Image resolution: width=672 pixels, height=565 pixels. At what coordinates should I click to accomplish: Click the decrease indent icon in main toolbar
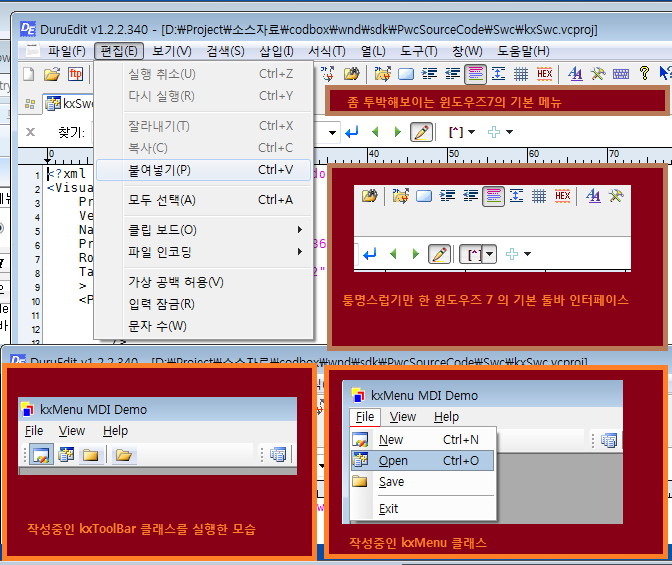(x=453, y=74)
